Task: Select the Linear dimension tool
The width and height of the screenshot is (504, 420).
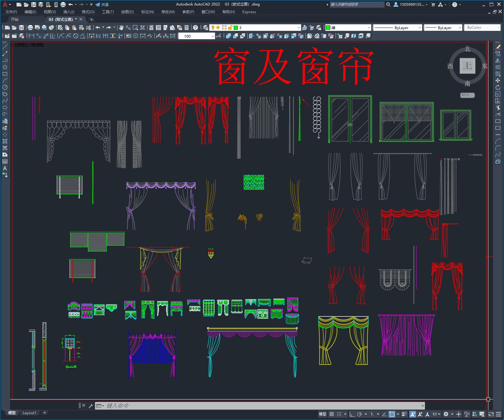Action: (32, 36)
